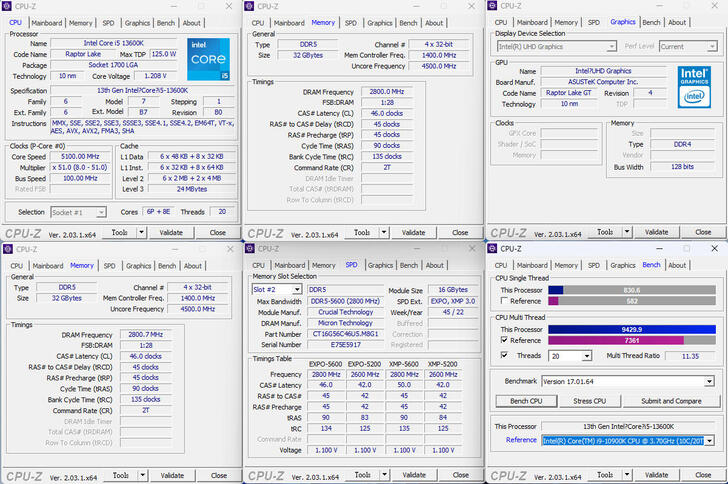The width and height of the screenshot is (728, 484).
Task: Click the multi thread 9429.9 score bar
Action: pyautogui.click(x=632, y=329)
